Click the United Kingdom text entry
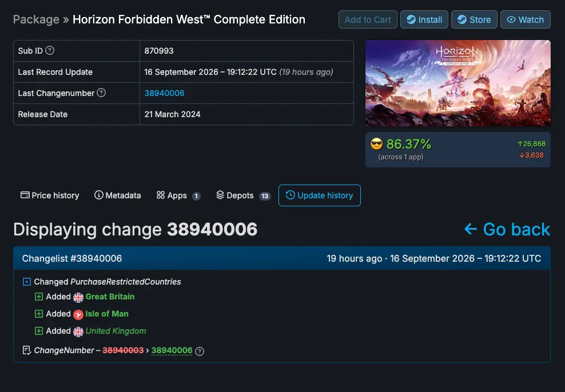Viewport: 565px width, 392px height. coord(116,331)
